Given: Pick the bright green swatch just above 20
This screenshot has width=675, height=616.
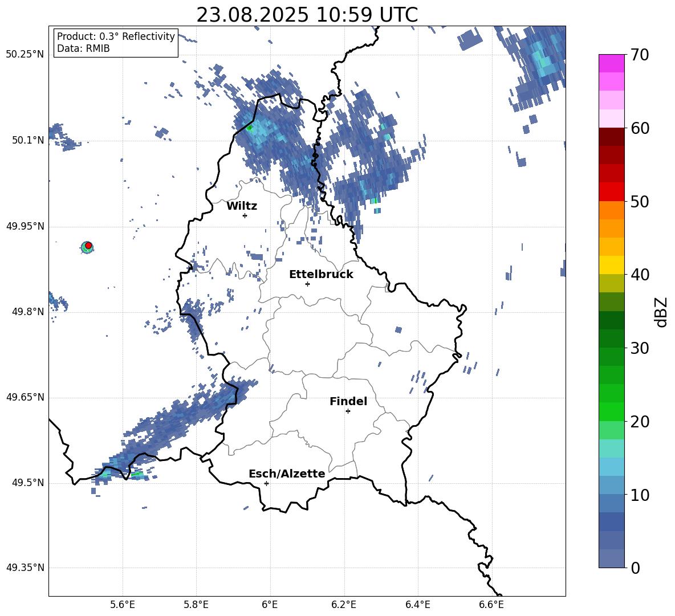Looking at the screenshot, I should (611, 411).
